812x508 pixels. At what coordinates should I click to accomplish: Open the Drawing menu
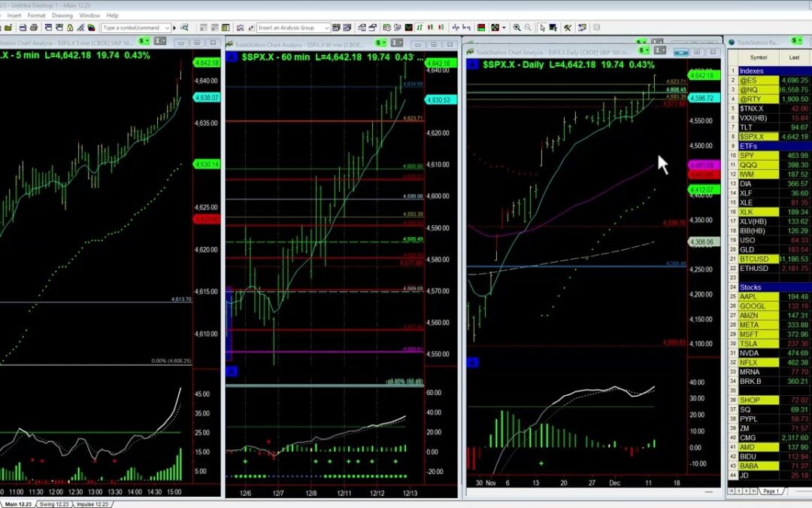pos(62,15)
